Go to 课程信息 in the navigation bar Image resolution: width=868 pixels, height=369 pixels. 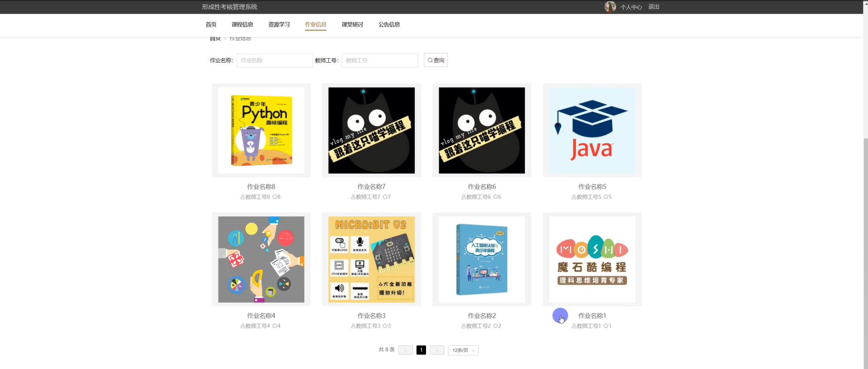click(x=242, y=25)
